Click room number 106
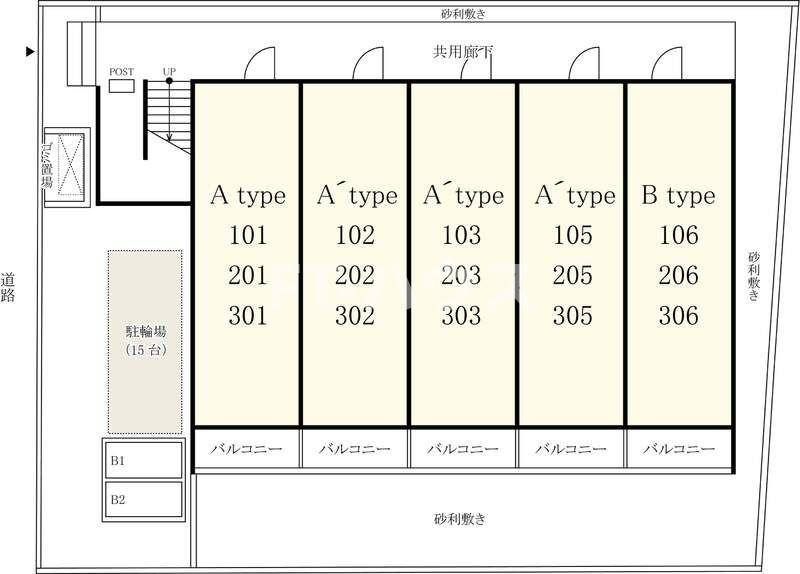This screenshot has height=574, width=800. pos(679,235)
